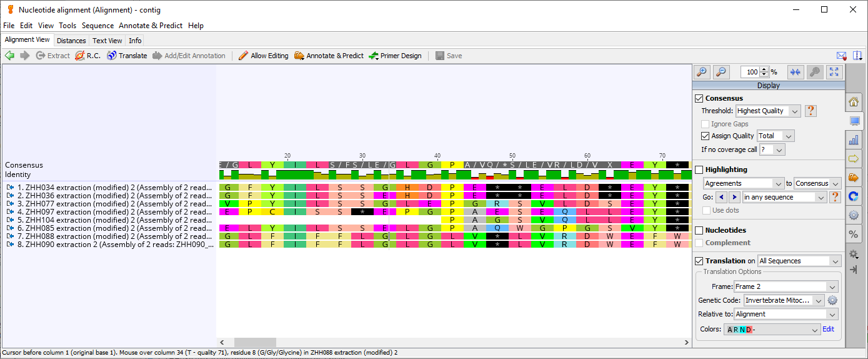Click the small gear options menu icon
868x359 pixels.
(854, 254)
